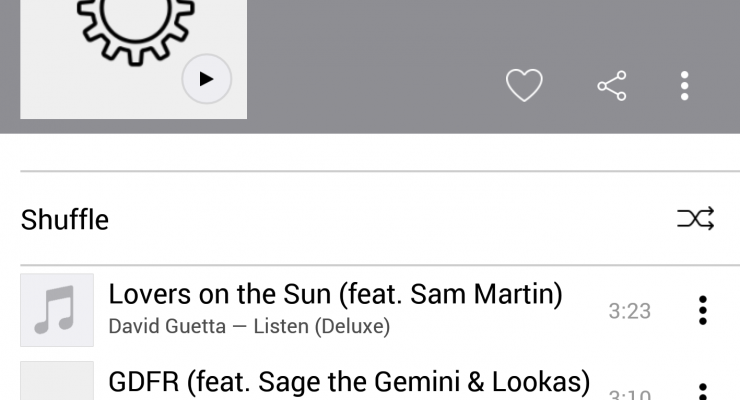Click the 3:23 track duration
740x400 pixels.
pyautogui.click(x=629, y=311)
